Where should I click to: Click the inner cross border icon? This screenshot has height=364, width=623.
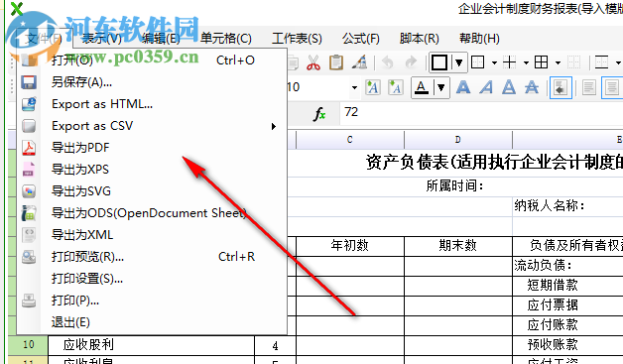509,62
